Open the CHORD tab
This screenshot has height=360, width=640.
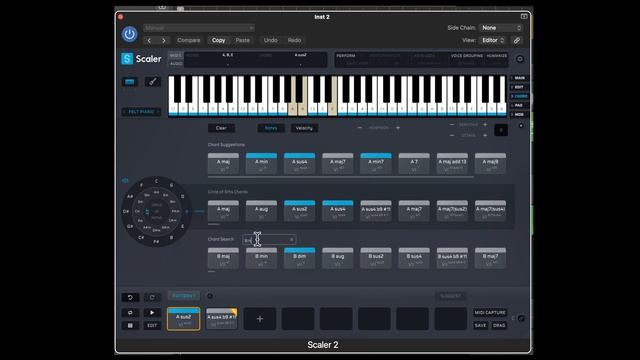point(519,96)
